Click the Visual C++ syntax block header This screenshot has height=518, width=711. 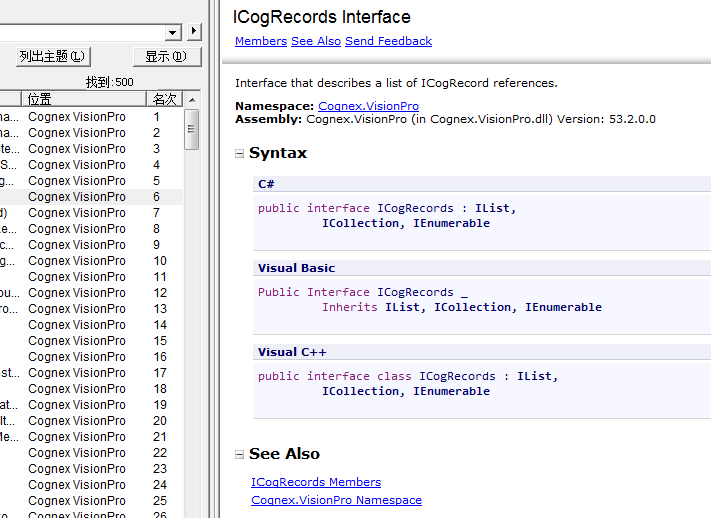pos(482,352)
